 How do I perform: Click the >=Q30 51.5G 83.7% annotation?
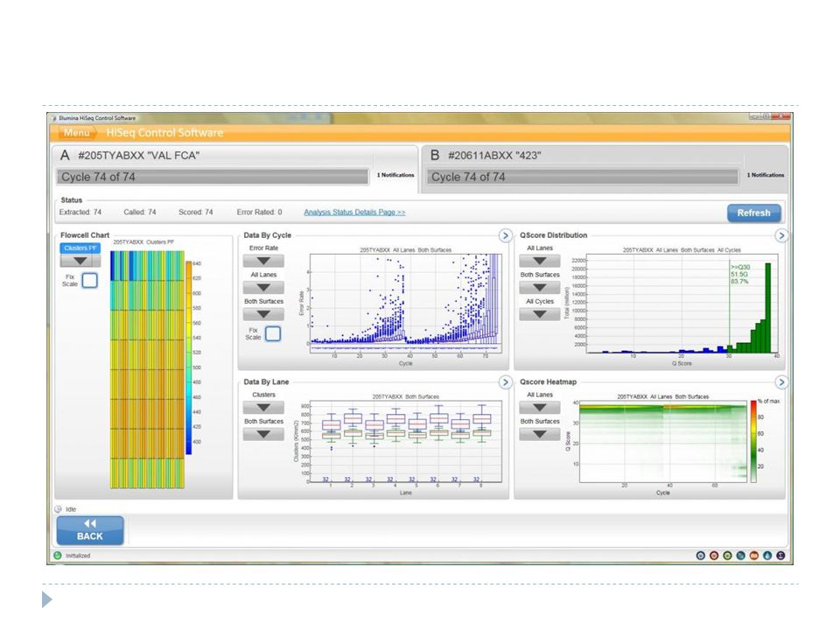(x=740, y=274)
